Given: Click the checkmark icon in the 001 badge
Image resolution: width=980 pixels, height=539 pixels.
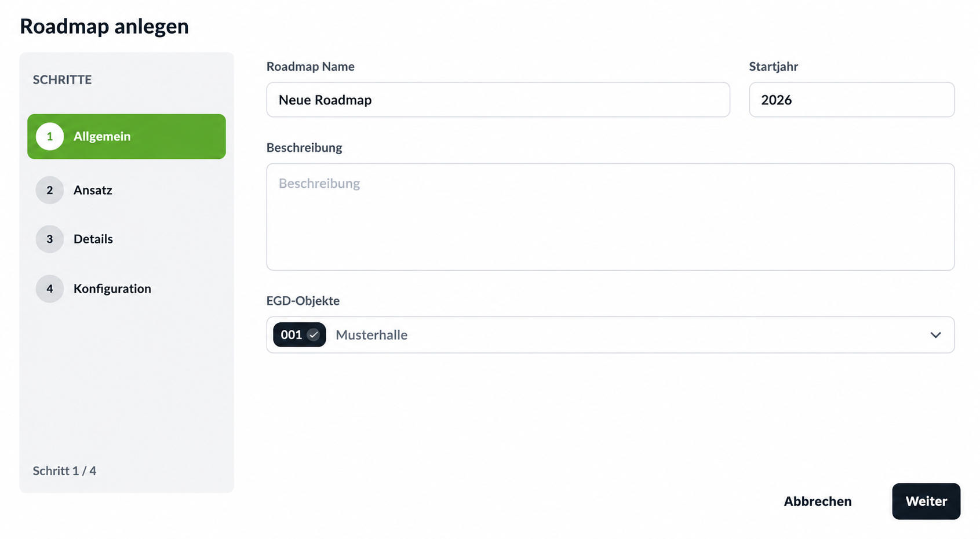Looking at the screenshot, I should click(x=314, y=335).
